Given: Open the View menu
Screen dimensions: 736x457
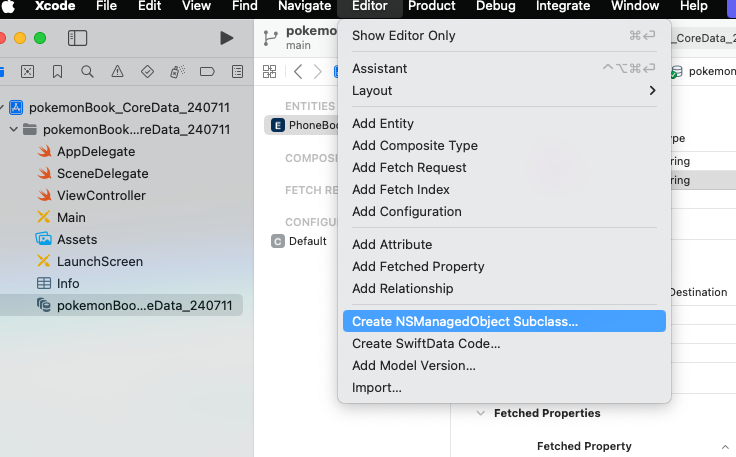Looking at the screenshot, I should coord(196,6).
